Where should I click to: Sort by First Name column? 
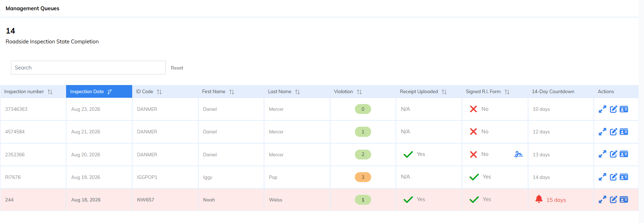coord(232,92)
